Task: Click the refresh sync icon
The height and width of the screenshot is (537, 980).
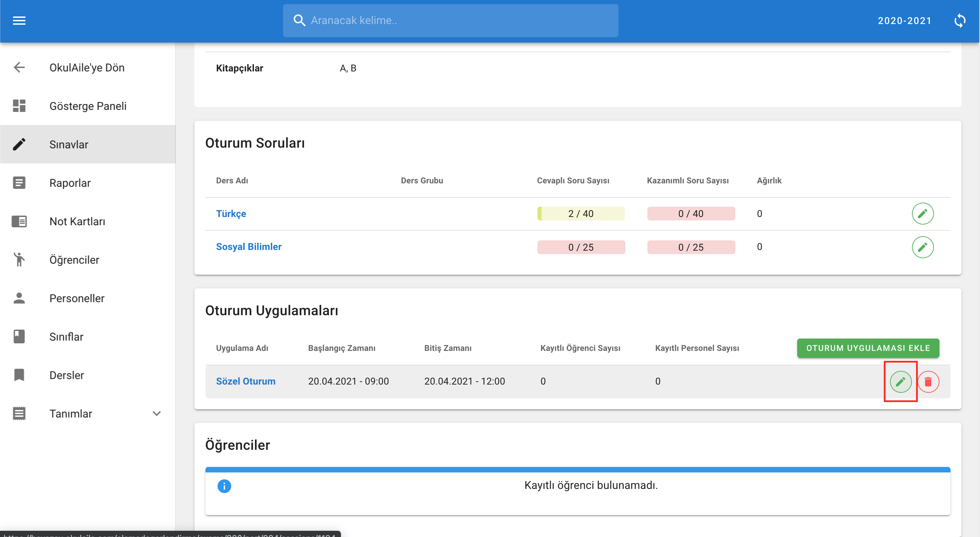Action: click(x=960, y=21)
